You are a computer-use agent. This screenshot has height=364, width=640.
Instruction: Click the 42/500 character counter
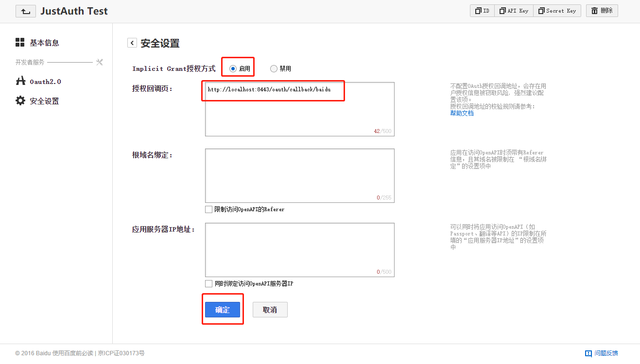point(382,131)
